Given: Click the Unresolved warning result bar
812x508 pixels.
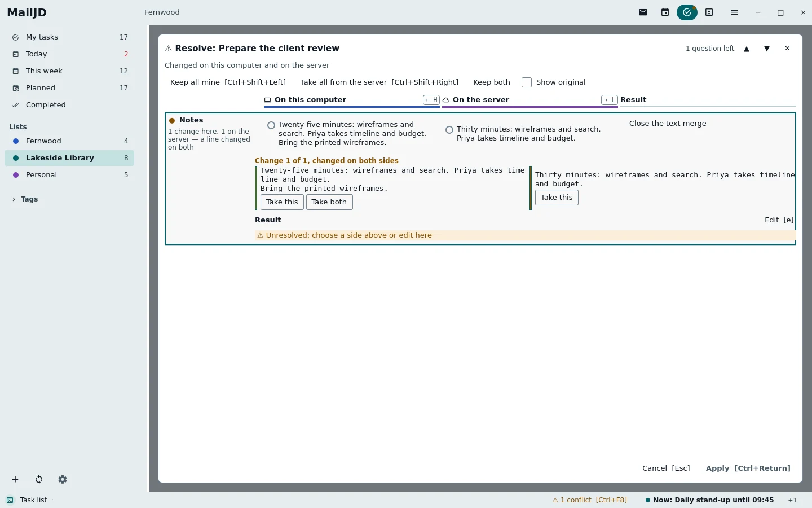Looking at the screenshot, I should coord(525,235).
